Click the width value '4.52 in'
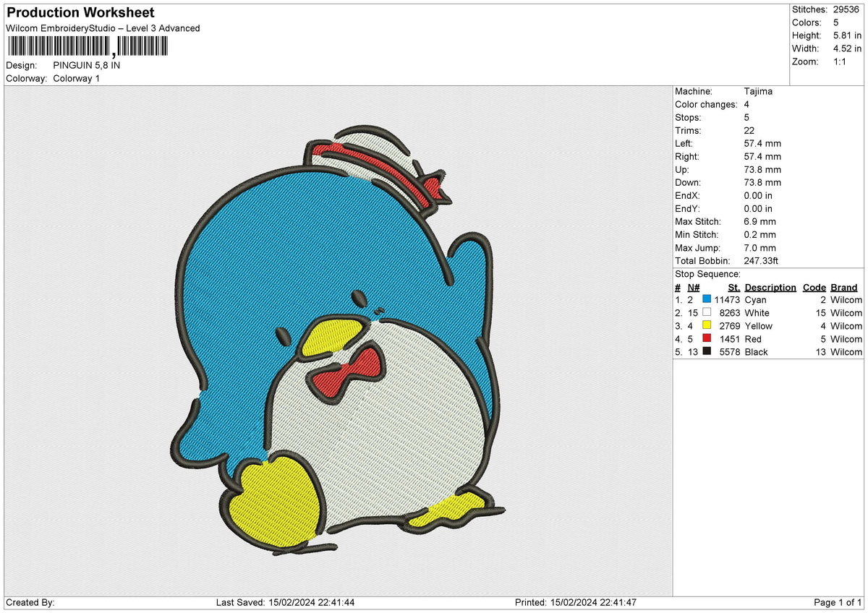 coord(847,48)
